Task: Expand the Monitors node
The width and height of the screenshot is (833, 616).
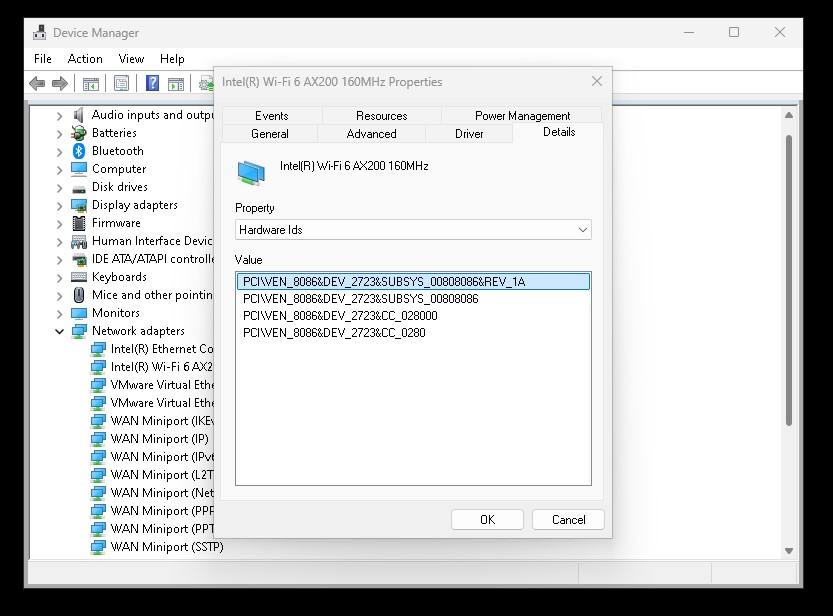Action: point(59,314)
